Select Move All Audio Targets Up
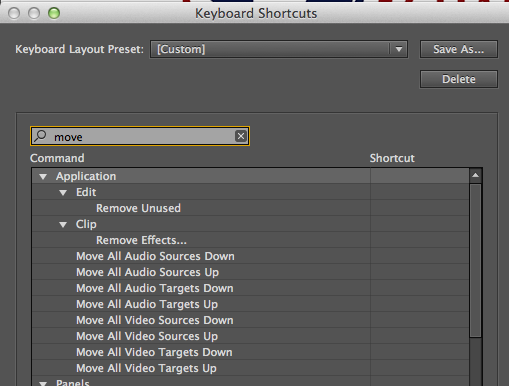This screenshot has height=386, width=509. click(x=147, y=304)
